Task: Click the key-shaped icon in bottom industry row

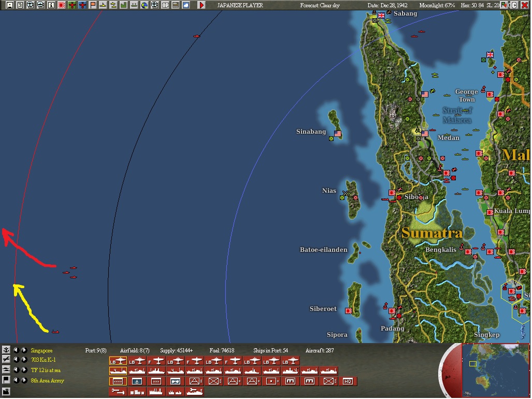Action: [118, 392]
